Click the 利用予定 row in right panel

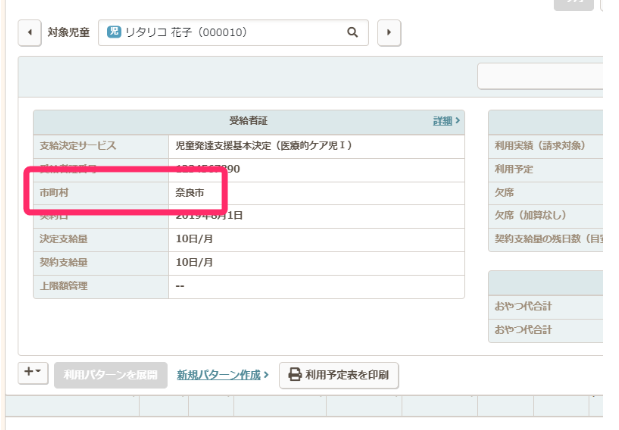[515, 169]
